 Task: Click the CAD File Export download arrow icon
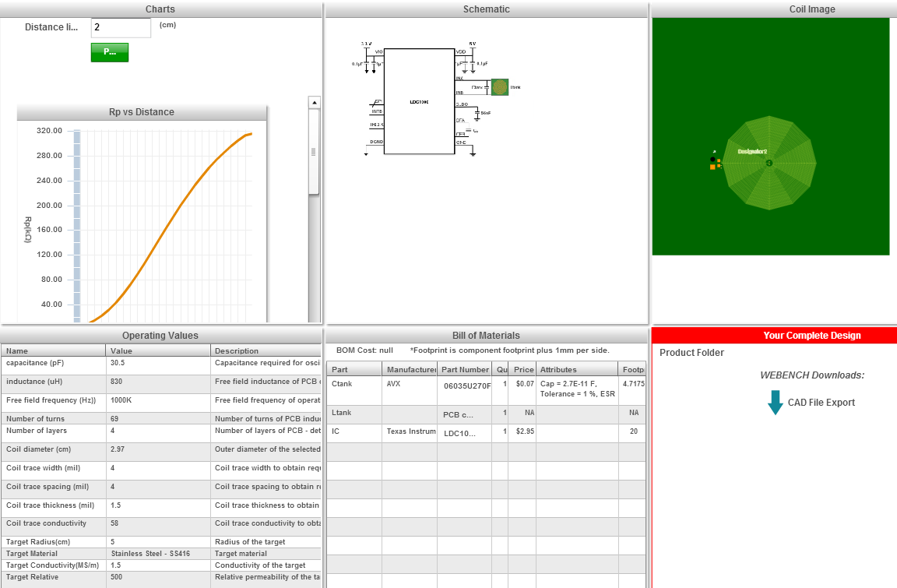776,403
